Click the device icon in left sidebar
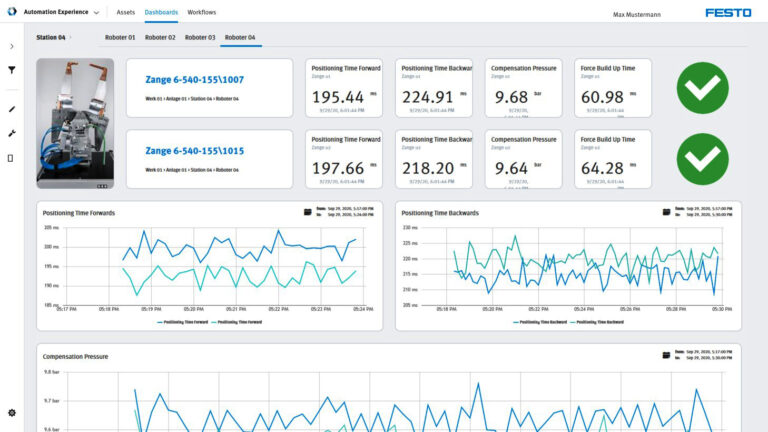This screenshot has width=768, height=432. pos(12,158)
